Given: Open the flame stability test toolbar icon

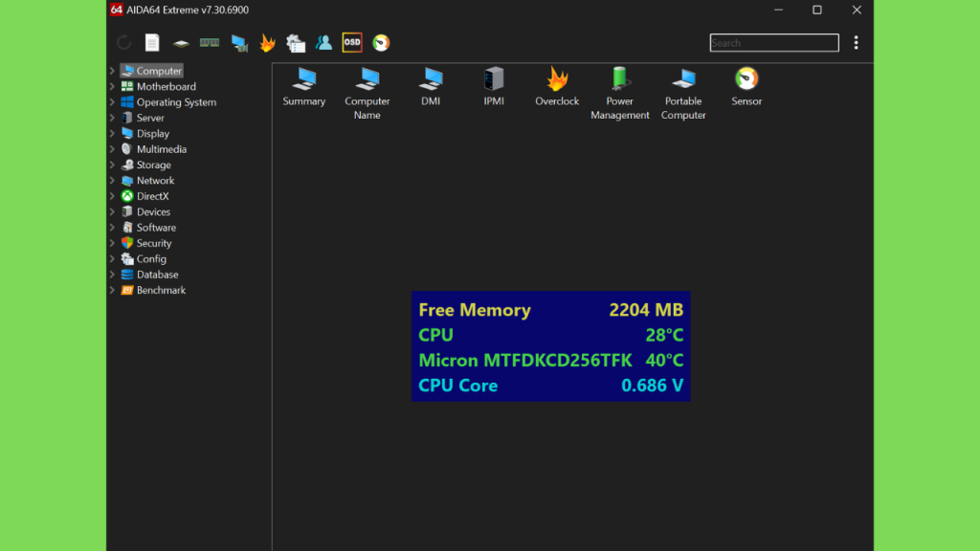Looking at the screenshot, I should click(268, 42).
